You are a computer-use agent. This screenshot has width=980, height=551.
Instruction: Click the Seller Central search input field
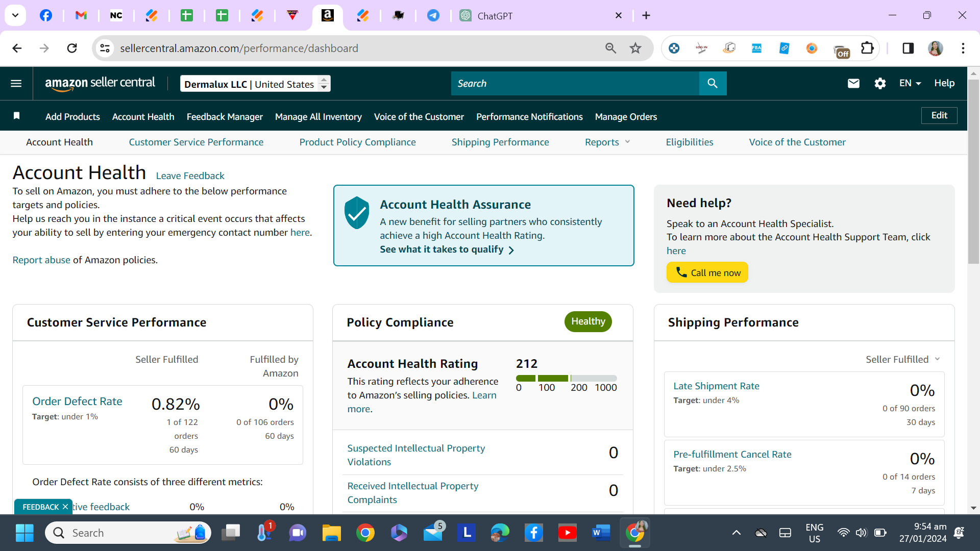coord(575,83)
